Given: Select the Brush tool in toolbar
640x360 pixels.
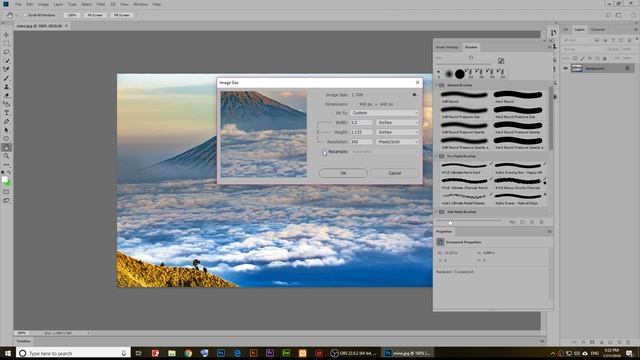Looking at the screenshot, I should point(6,78).
